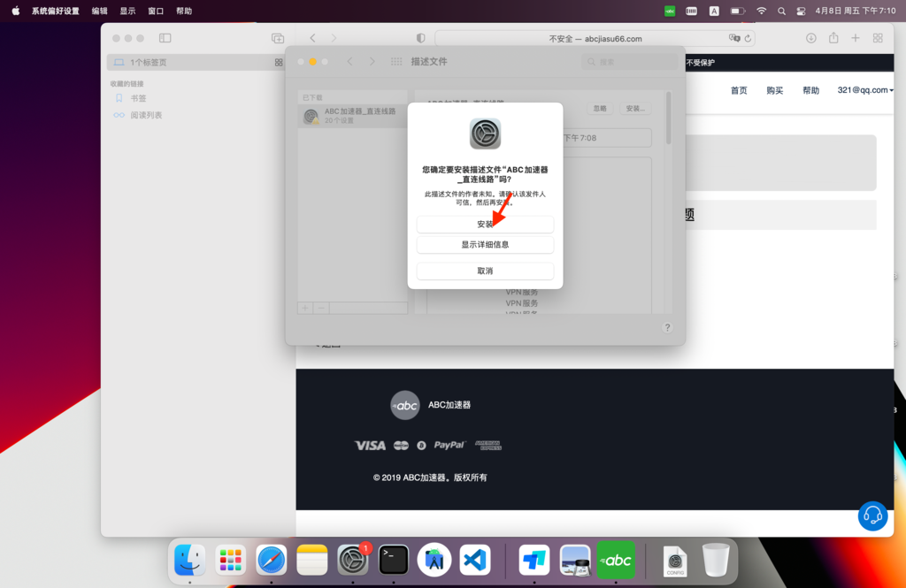Screen dimensions: 906x588
Task: Open a new tab with plus icon
Action: [856, 38]
